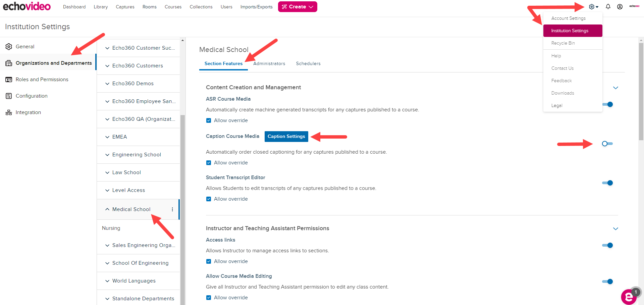
Task: Uncheck Allow override under Allow Course Media Editing
Action: (x=209, y=298)
